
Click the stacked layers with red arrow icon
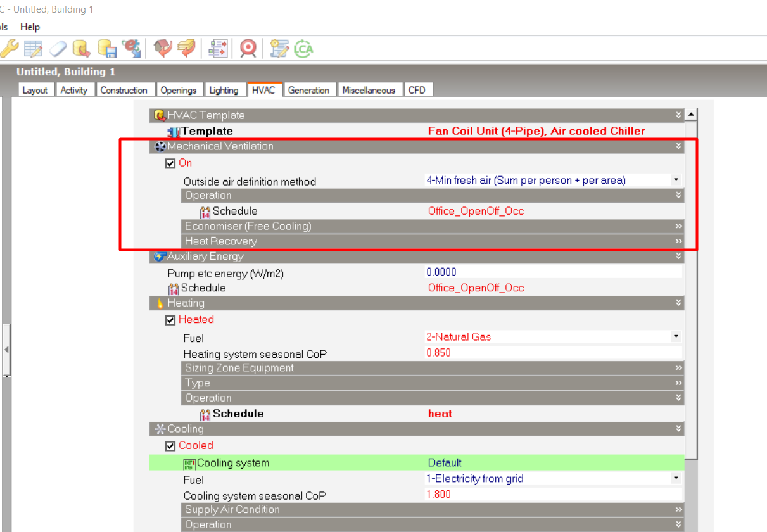[186, 49]
